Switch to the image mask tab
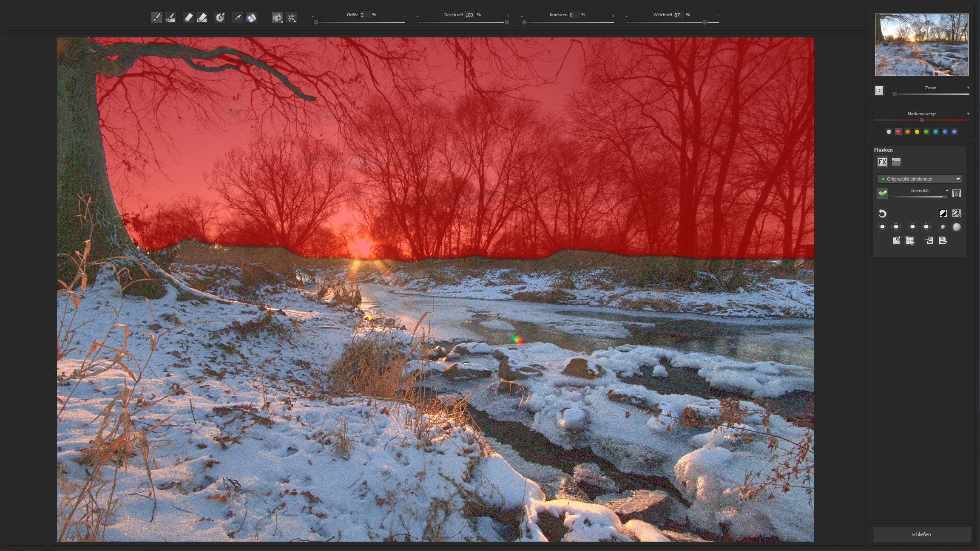The height and width of the screenshot is (551, 980). coord(896,162)
